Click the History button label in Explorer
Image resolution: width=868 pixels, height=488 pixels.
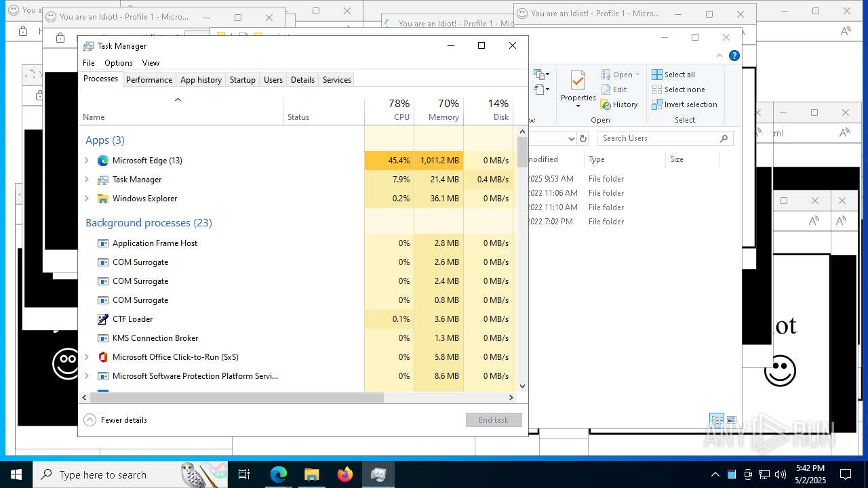625,104
